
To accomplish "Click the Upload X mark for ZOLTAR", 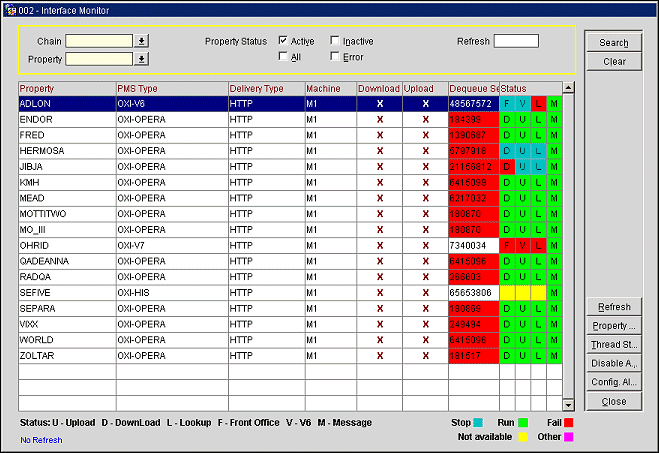I will [x=425, y=356].
